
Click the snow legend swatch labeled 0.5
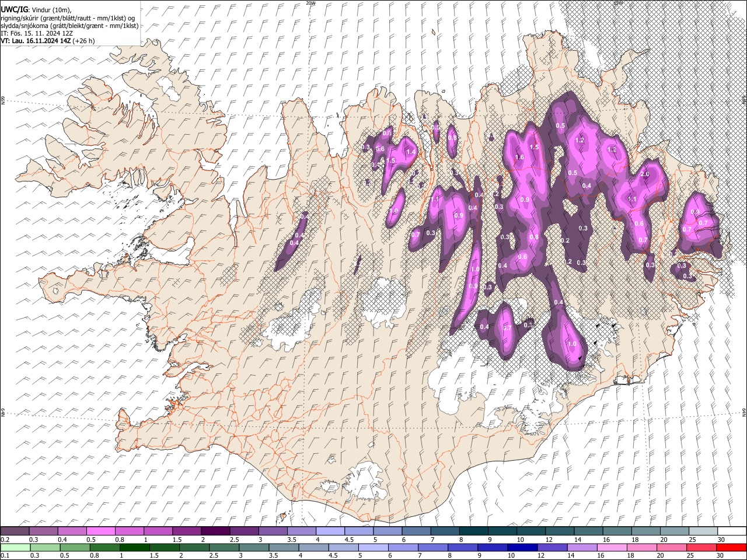tap(100, 531)
